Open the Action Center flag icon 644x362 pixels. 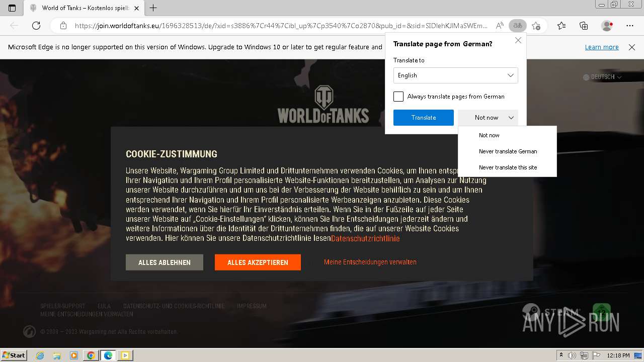596,355
